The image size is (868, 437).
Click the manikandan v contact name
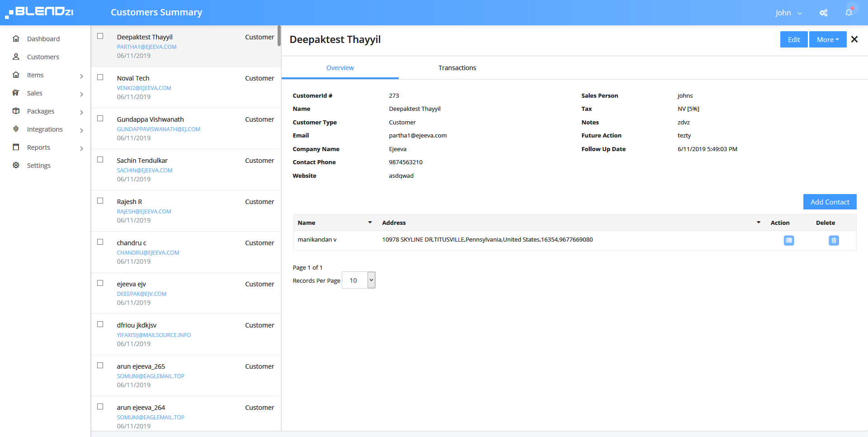(317, 239)
